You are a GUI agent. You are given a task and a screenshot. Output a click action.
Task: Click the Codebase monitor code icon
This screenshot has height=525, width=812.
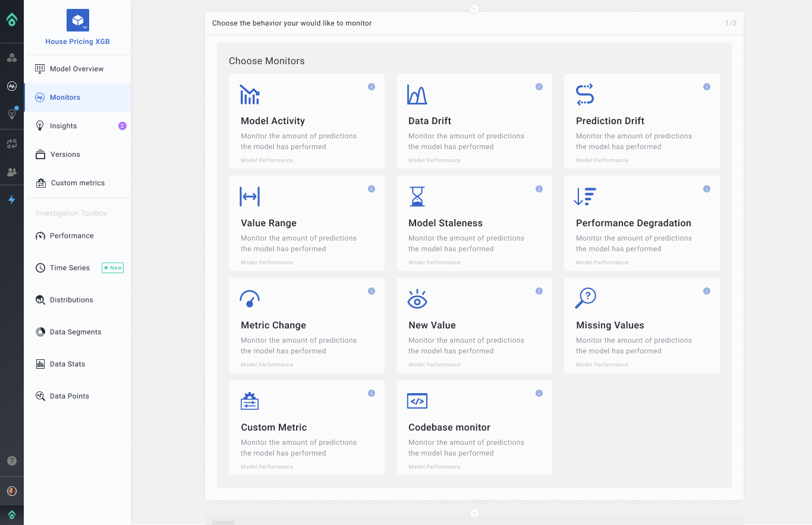tap(417, 401)
